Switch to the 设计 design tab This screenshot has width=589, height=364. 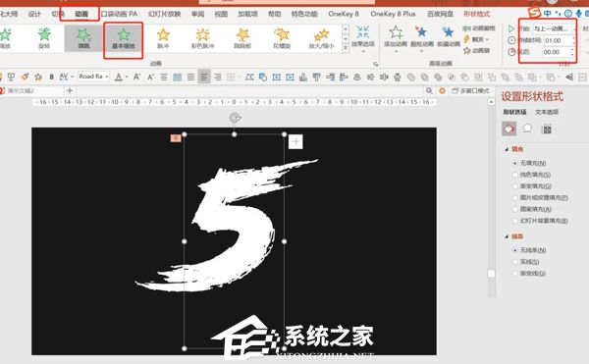(x=34, y=14)
